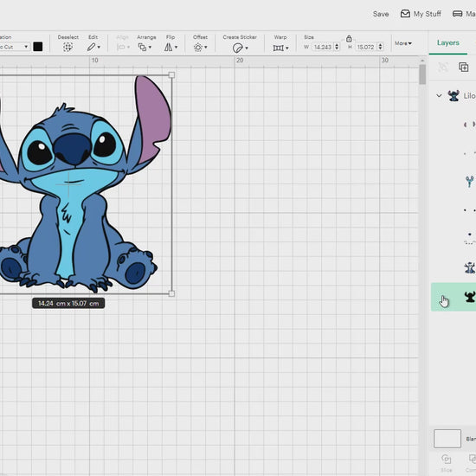
Task: Expand the Create Sticker dropdown arrow
Action: pyautogui.click(x=247, y=48)
